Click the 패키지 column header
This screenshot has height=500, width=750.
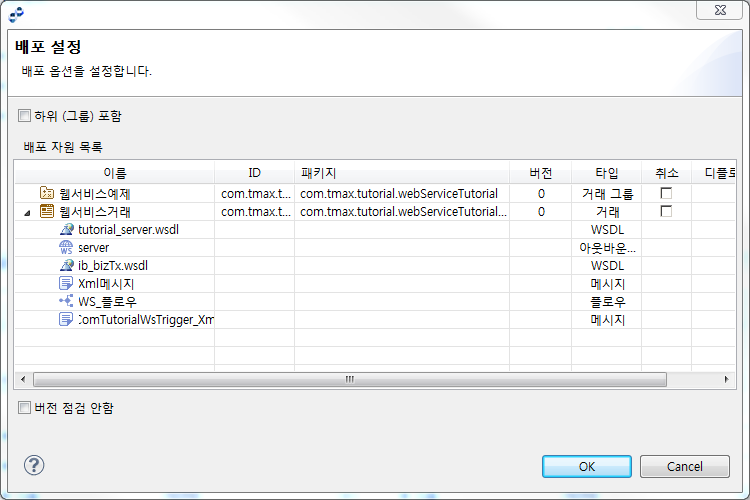point(402,173)
